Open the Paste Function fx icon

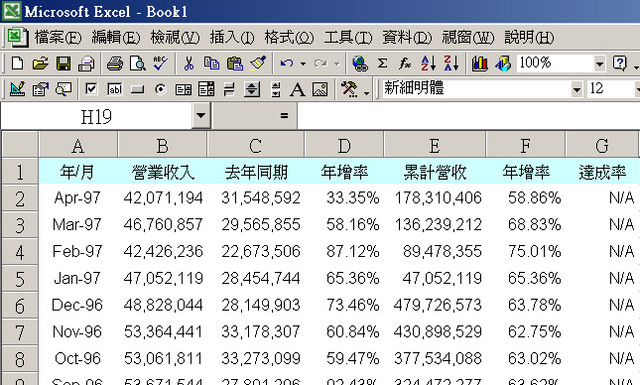(x=405, y=63)
